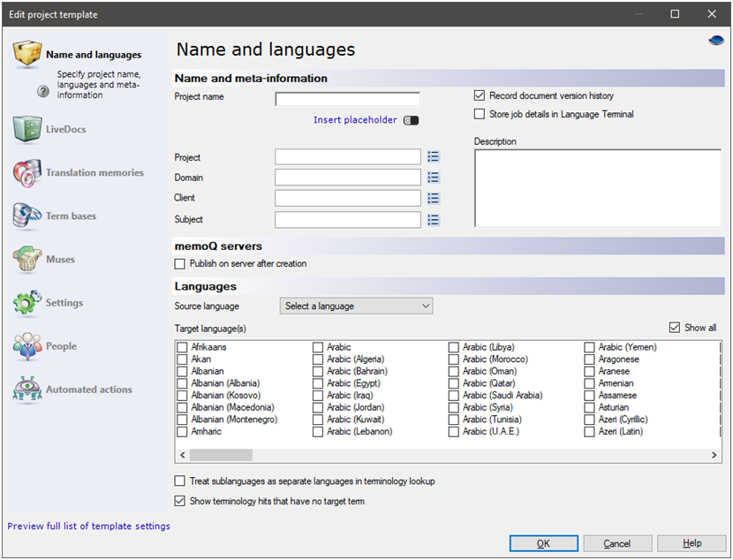The image size is (733, 560).
Task: Open Preview full list of template settings
Action: [89, 526]
